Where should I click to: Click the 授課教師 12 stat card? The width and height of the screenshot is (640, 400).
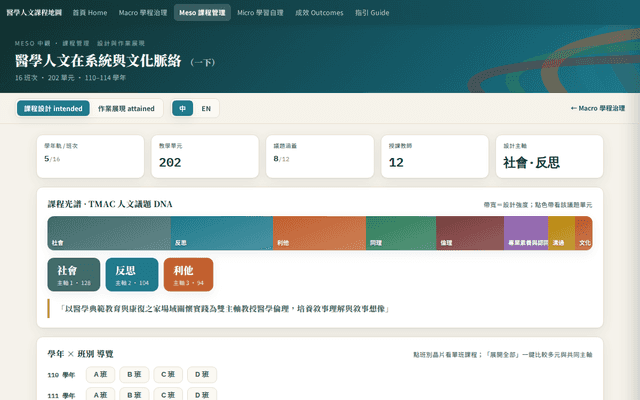(435, 157)
